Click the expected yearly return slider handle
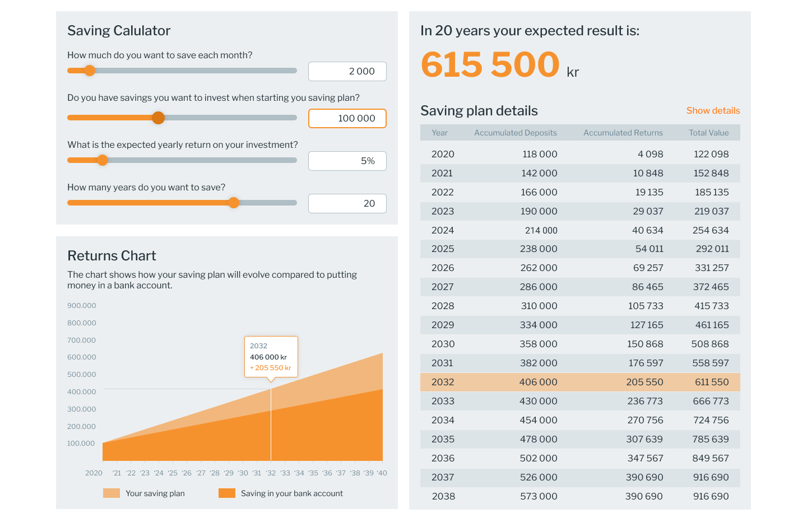Image resolution: width=807 pixels, height=532 pixels. 103,160
